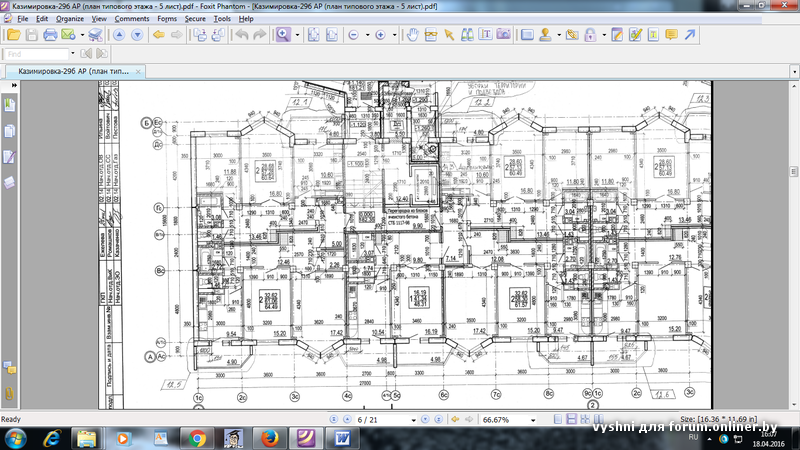The height and width of the screenshot is (450, 800).
Task: Toggle the Marquee zoom tool
Action: [x=284, y=35]
